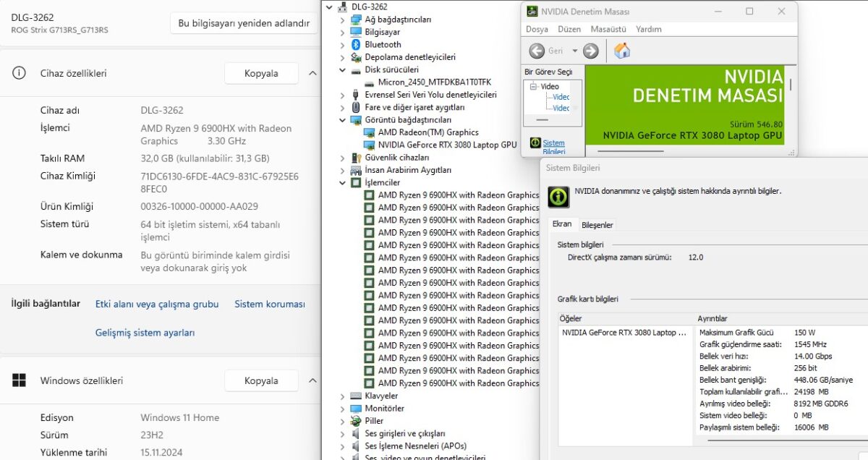This screenshot has height=460, width=868.
Task: Switch to the Ekran tab
Action: click(x=562, y=224)
